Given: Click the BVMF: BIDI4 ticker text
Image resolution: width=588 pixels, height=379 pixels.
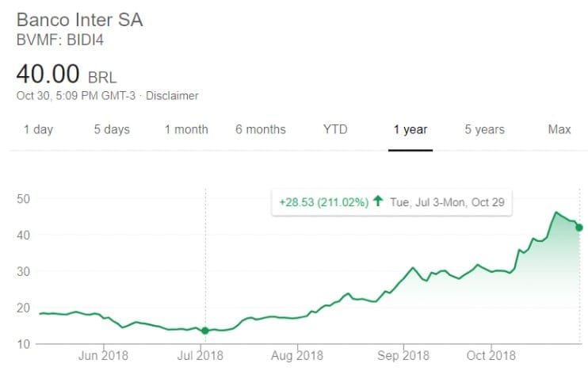Looking at the screenshot, I should [60, 40].
